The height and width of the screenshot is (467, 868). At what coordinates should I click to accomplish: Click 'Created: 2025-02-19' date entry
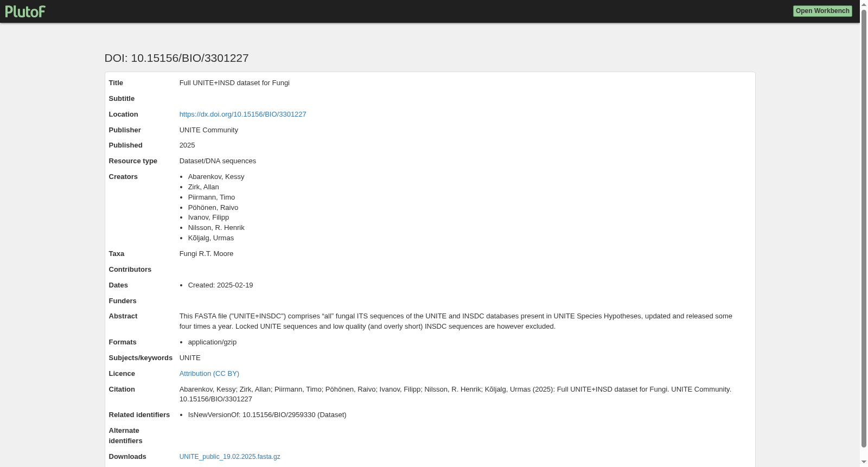pos(220,285)
